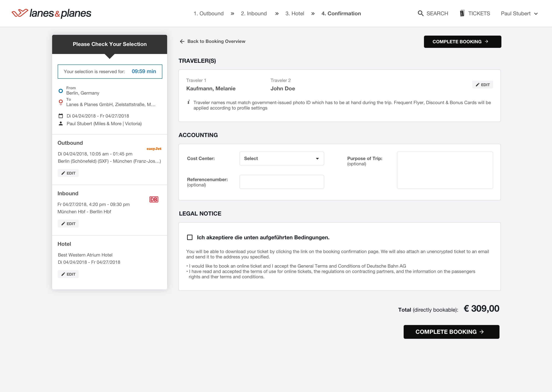Screen dimensions: 552x392
Task: Open Tickets via the ticket icon
Action: pyautogui.click(x=462, y=13)
